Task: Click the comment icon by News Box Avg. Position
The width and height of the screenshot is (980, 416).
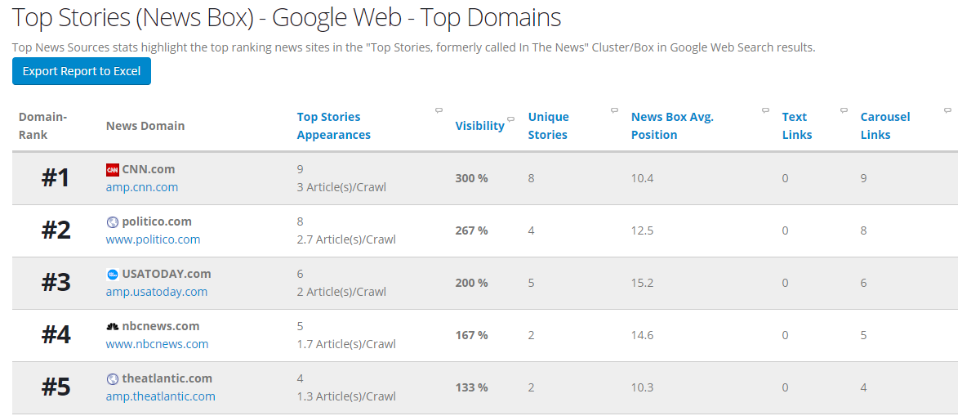Action: tap(765, 110)
